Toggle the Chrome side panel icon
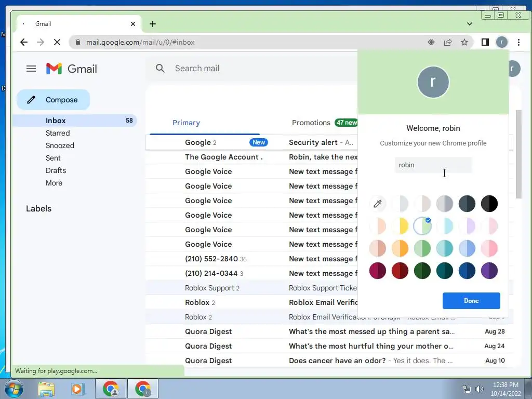532x399 pixels. [485, 42]
